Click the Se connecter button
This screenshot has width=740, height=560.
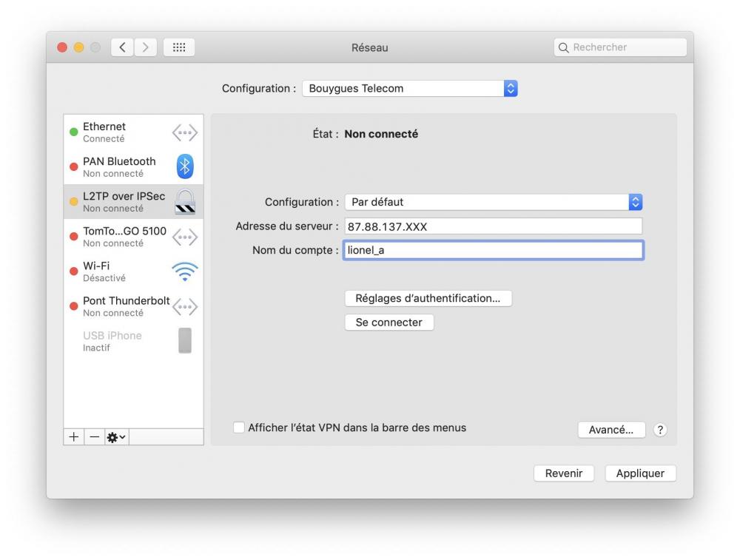389,323
